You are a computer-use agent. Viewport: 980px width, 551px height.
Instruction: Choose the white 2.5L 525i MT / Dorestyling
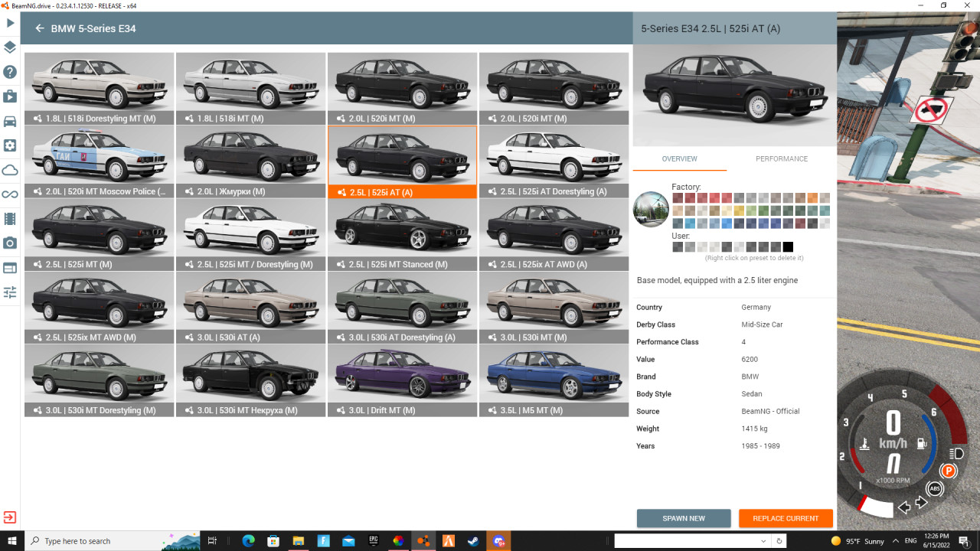pyautogui.click(x=251, y=234)
